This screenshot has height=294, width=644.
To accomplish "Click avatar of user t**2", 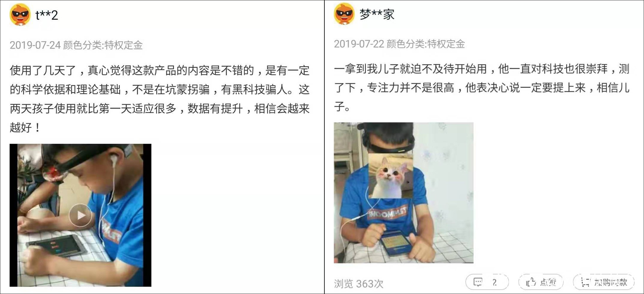I will 20,14.
